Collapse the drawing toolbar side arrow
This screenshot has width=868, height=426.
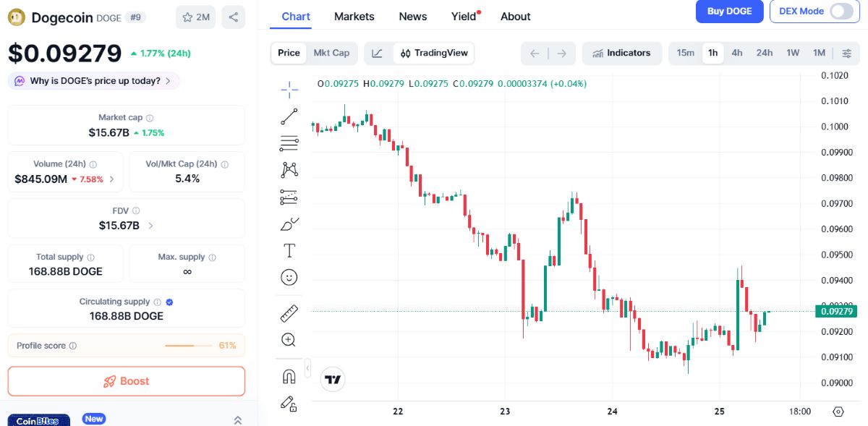(307, 369)
